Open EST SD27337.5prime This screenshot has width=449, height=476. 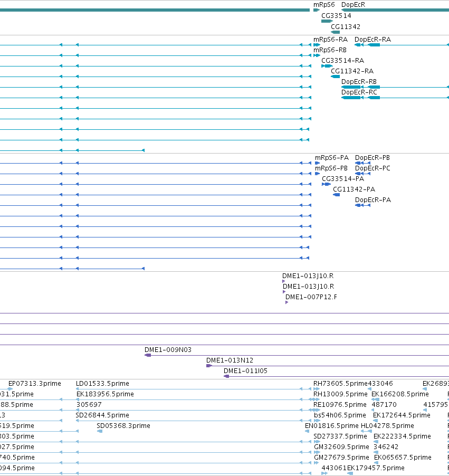[x=340, y=436]
